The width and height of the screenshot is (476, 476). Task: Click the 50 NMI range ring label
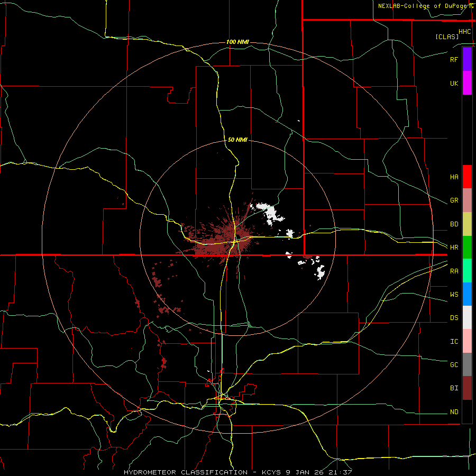(x=237, y=140)
